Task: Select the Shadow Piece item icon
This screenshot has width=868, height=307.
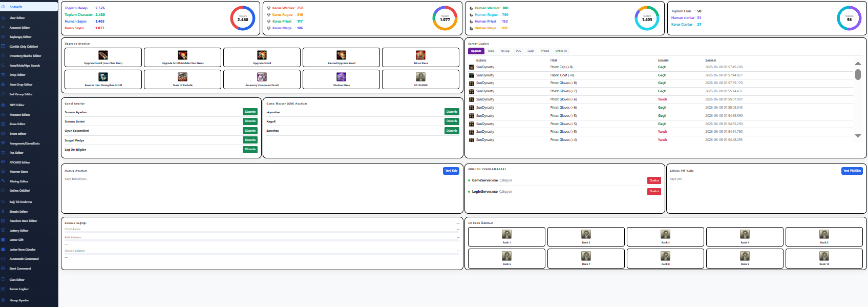Action: click(341, 77)
